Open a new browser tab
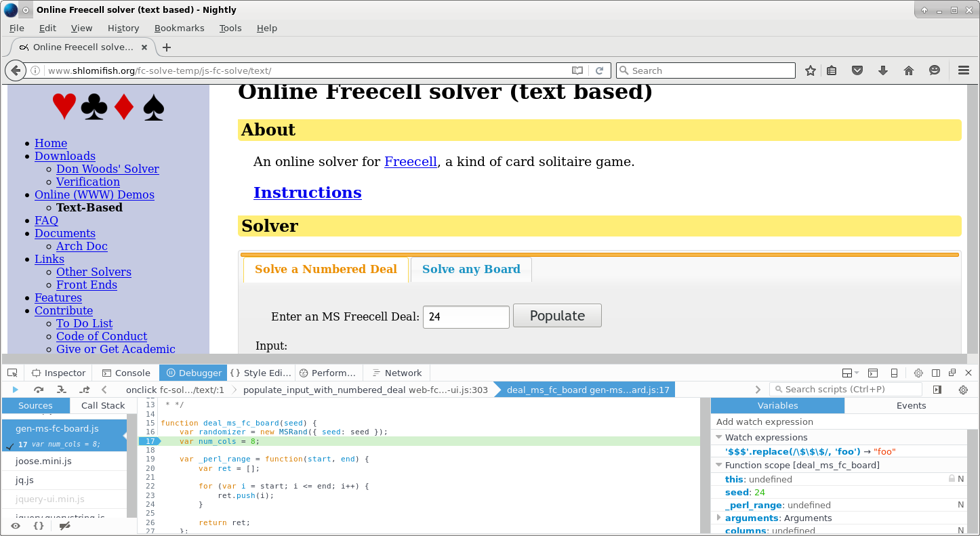980x536 pixels. [167, 47]
